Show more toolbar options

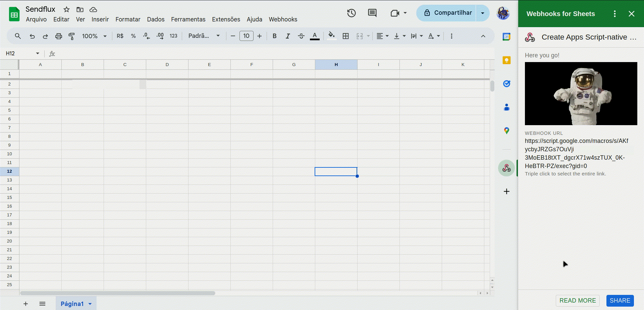tap(451, 36)
